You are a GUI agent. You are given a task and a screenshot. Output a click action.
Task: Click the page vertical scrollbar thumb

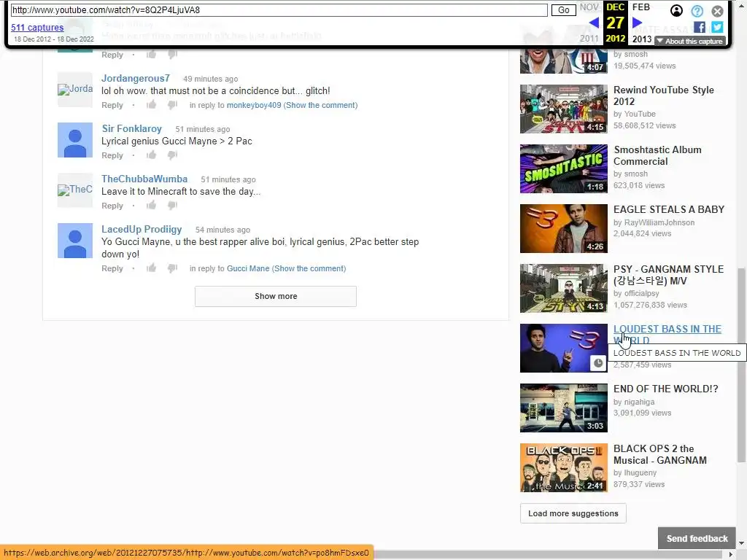(x=741, y=365)
